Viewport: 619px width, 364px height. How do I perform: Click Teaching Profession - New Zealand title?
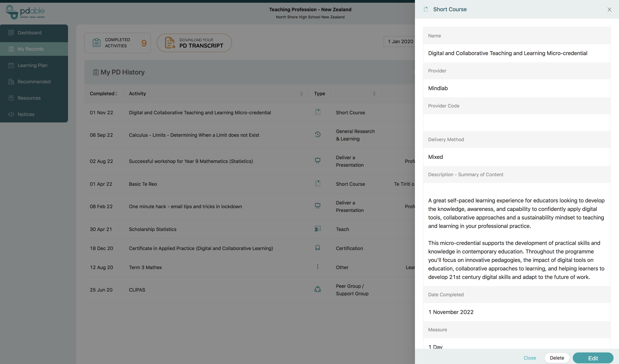[310, 9]
